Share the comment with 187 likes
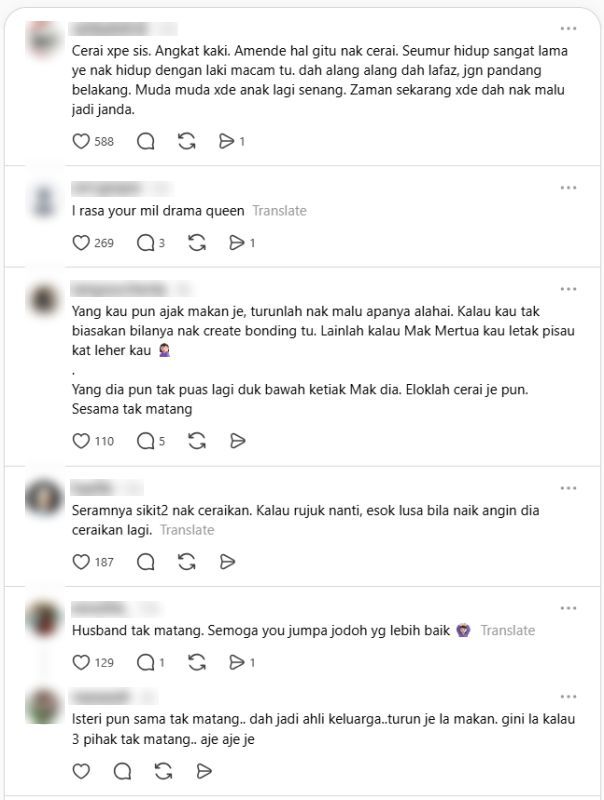The image size is (604, 800). click(x=227, y=562)
